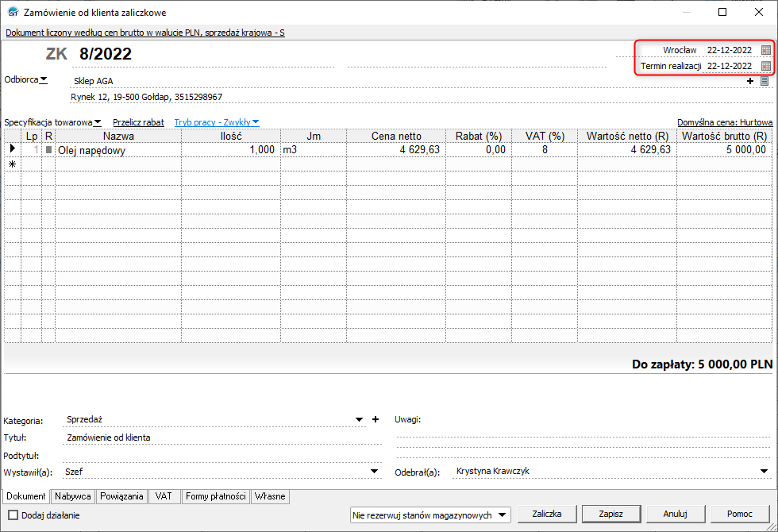Switch to the Nabywca tab

pyautogui.click(x=73, y=496)
